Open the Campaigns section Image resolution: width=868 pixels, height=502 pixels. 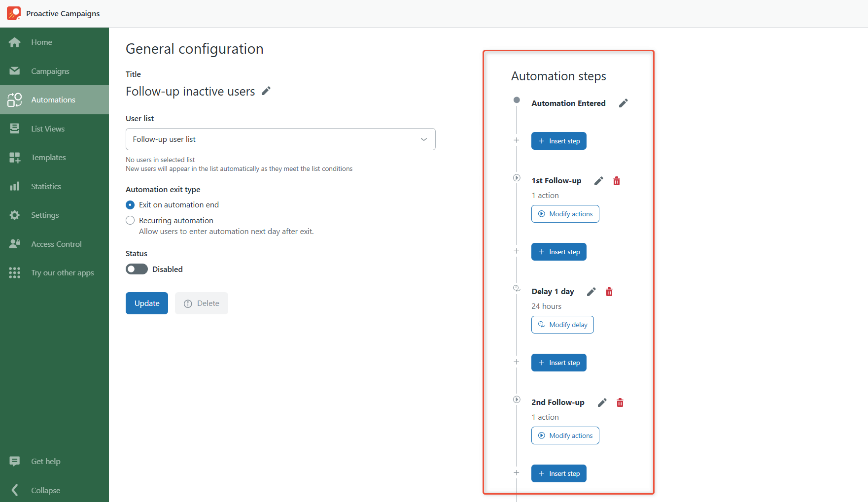50,71
